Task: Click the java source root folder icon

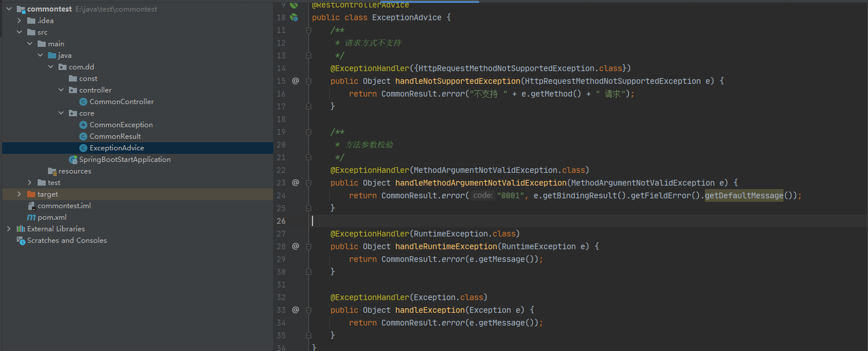Action: point(52,56)
